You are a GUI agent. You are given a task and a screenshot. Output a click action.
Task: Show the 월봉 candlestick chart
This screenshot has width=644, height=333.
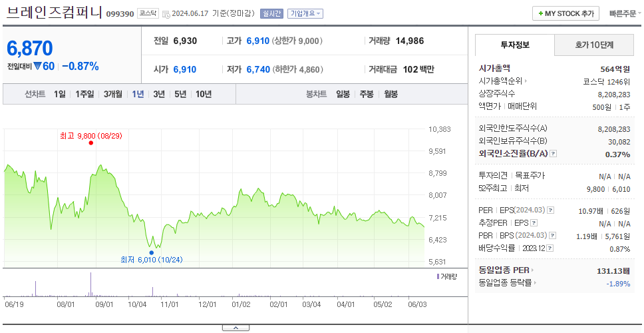point(391,94)
